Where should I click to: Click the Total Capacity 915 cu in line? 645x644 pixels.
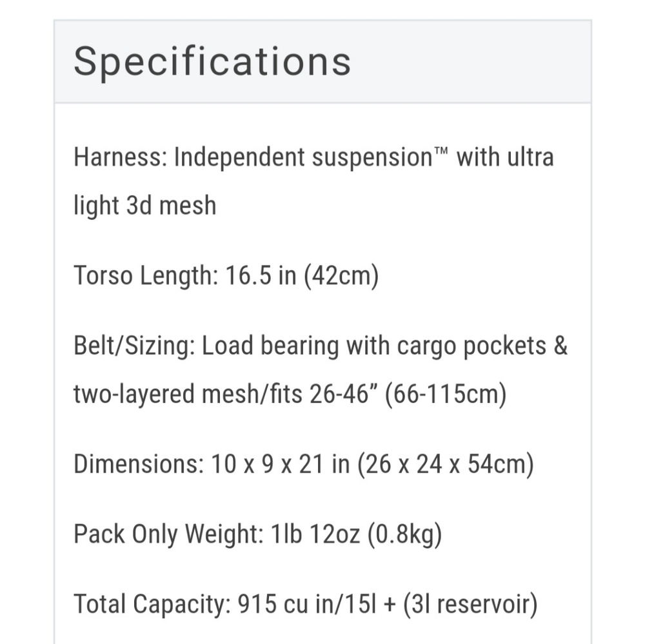(x=305, y=604)
